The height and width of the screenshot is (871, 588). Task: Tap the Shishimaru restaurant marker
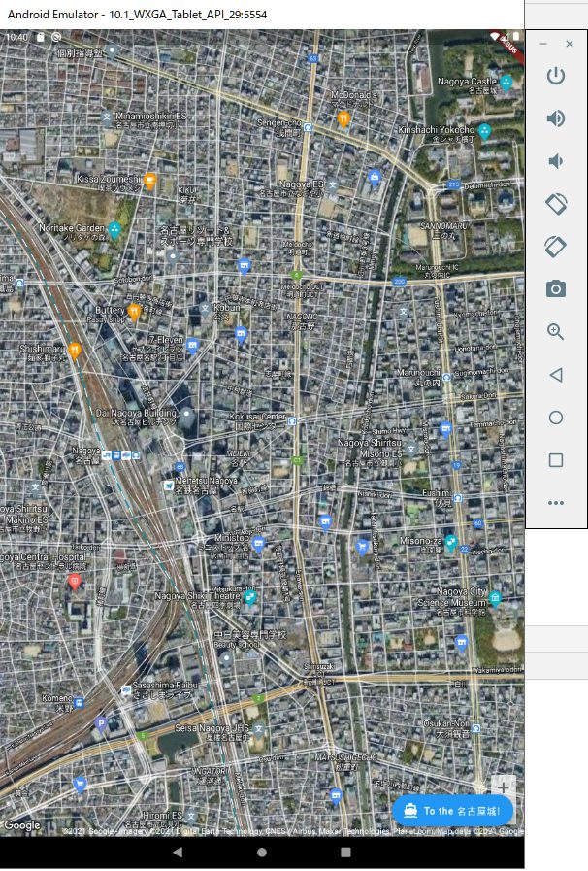coord(75,350)
